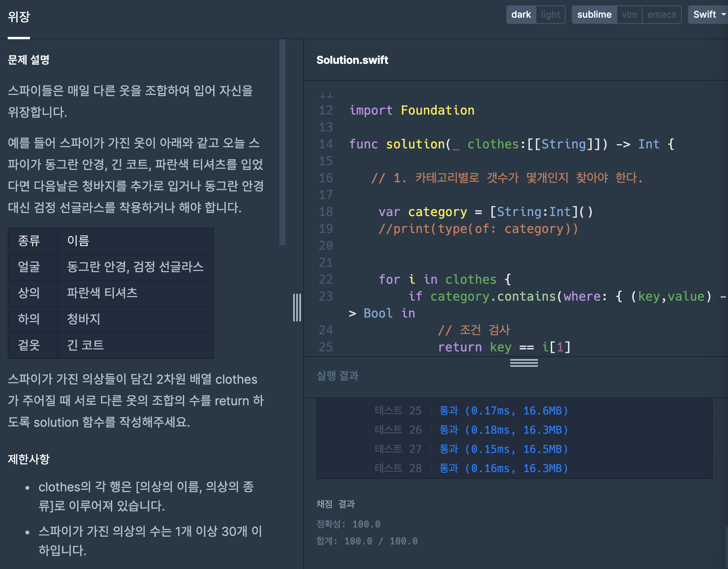Click the 하의 table cell
The height and width of the screenshot is (569, 728).
33,319
